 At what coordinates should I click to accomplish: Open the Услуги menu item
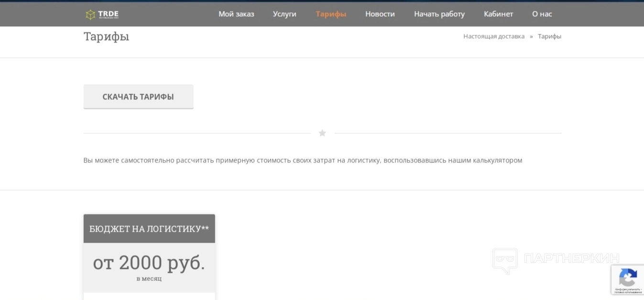(x=284, y=14)
